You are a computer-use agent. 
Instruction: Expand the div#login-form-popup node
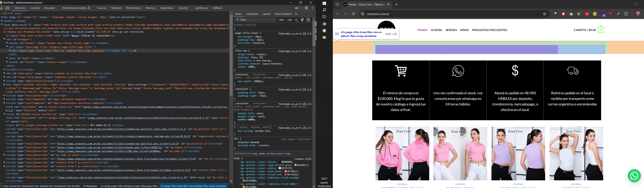[x=5, y=77]
